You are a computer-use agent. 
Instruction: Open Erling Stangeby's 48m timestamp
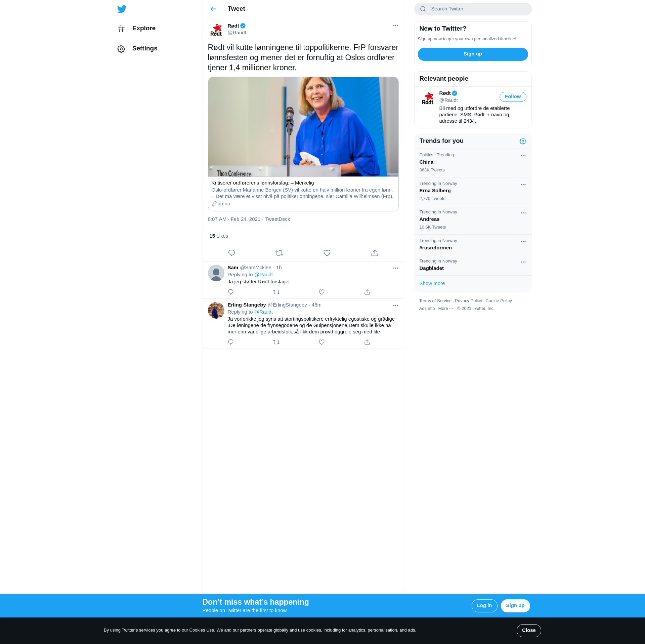(x=316, y=305)
